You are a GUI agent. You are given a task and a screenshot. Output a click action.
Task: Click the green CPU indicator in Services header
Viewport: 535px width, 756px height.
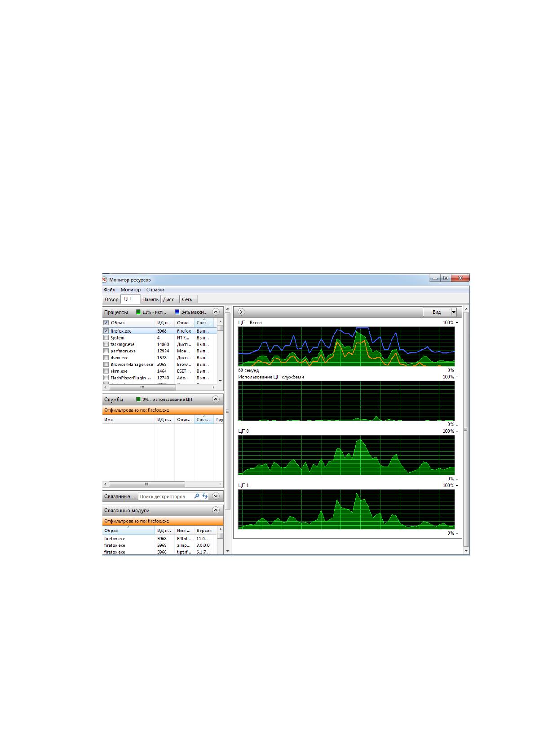tap(138, 399)
